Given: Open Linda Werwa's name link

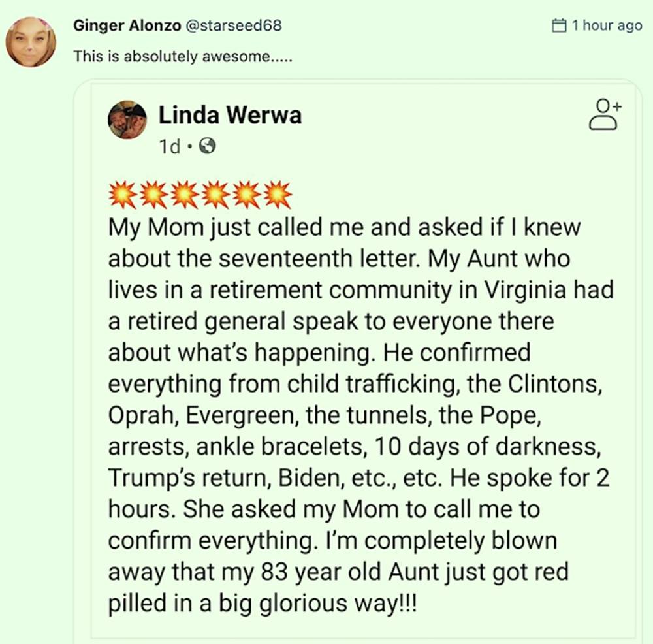Looking at the screenshot, I should point(230,116).
